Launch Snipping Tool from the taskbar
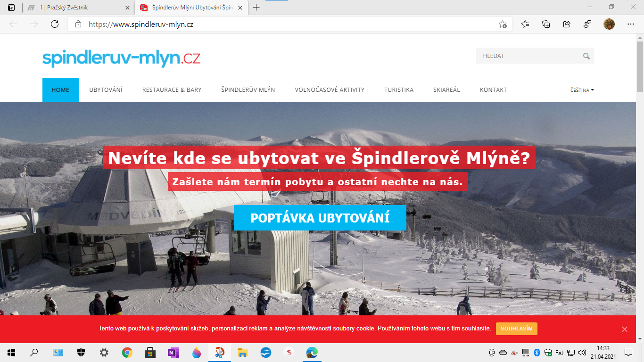Image resolution: width=644 pixels, height=362 pixels. coord(220,352)
